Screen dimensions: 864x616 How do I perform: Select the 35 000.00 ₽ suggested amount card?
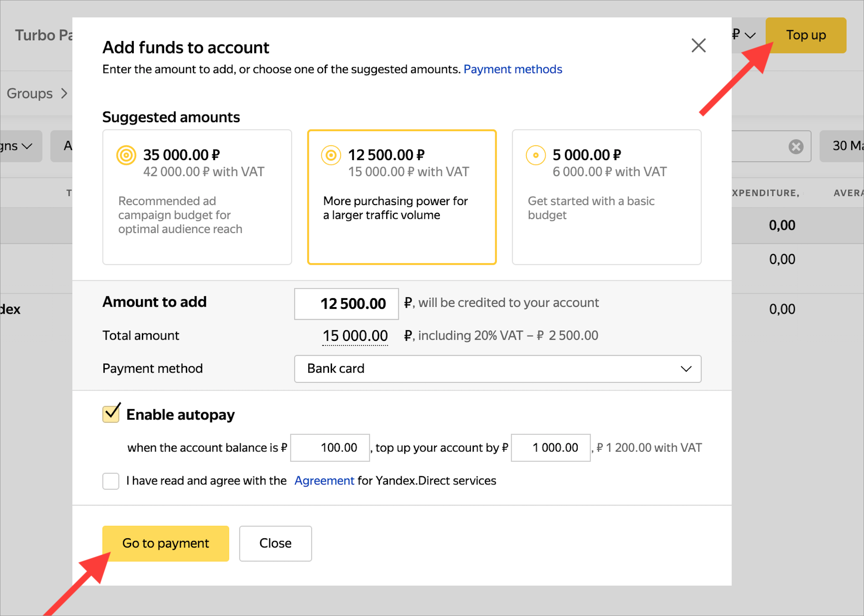coord(197,197)
